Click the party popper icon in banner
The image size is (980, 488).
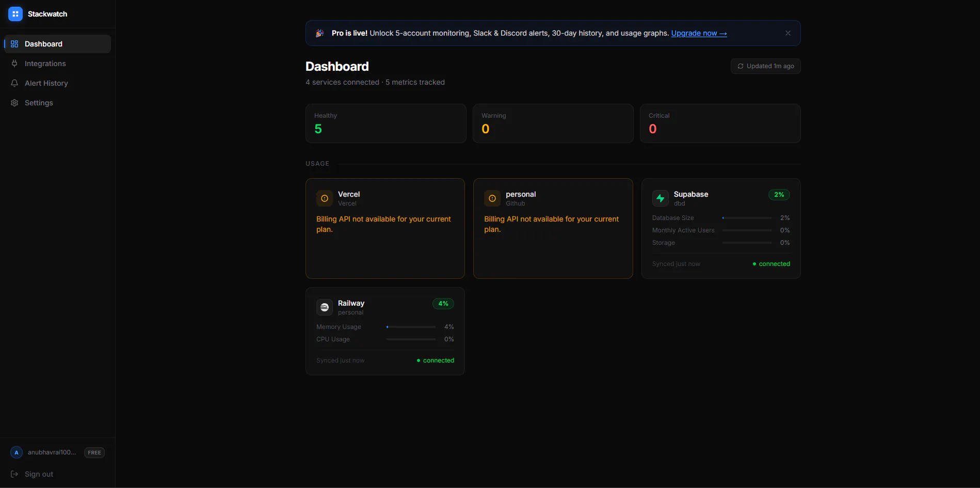(320, 33)
